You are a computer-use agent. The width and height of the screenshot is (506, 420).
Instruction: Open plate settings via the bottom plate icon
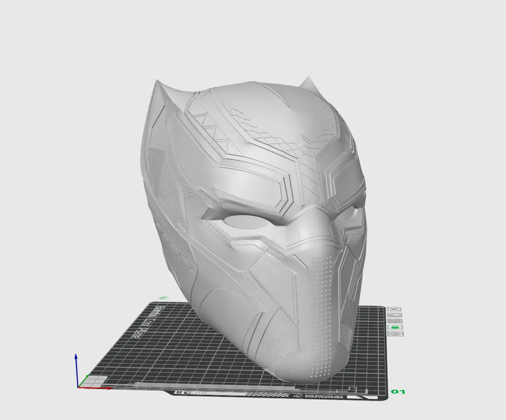pos(394,333)
